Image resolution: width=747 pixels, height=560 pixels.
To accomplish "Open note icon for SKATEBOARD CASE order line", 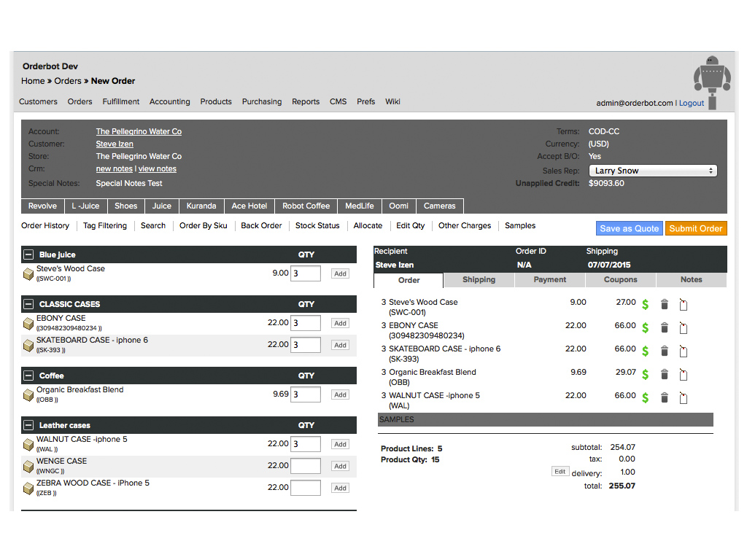I will tap(683, 351).
